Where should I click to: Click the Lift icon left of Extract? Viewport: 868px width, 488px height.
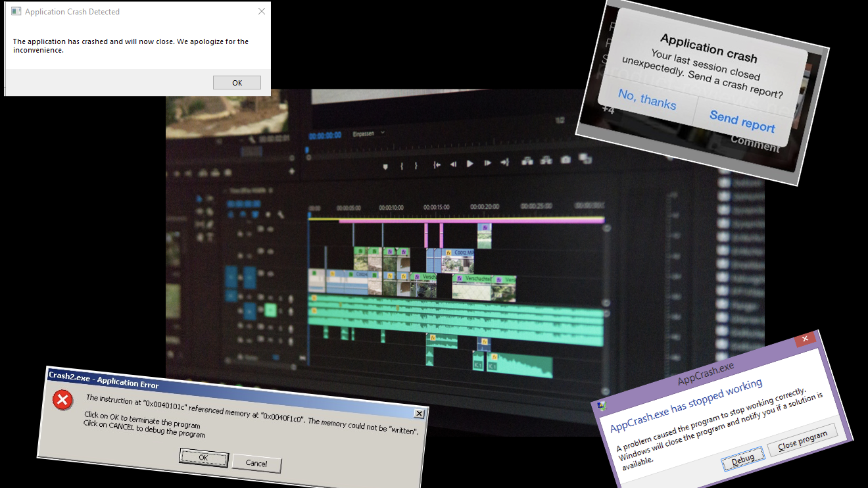coord(527,161)
